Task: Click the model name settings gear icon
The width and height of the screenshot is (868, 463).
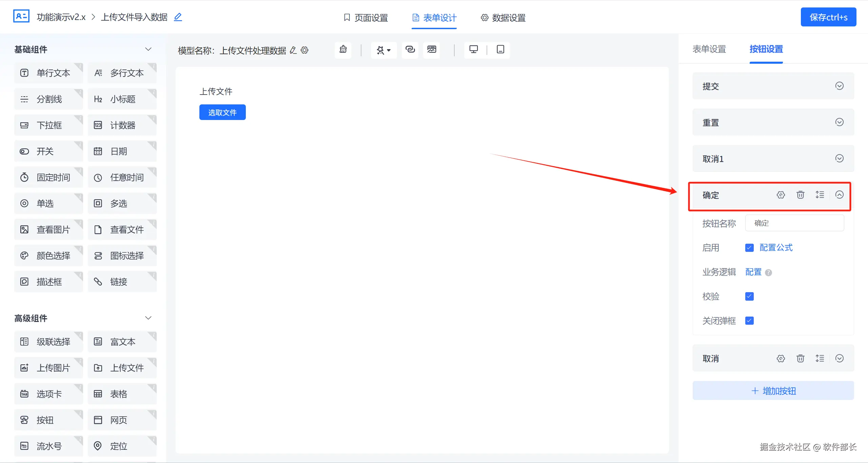Action: (305, 50)
